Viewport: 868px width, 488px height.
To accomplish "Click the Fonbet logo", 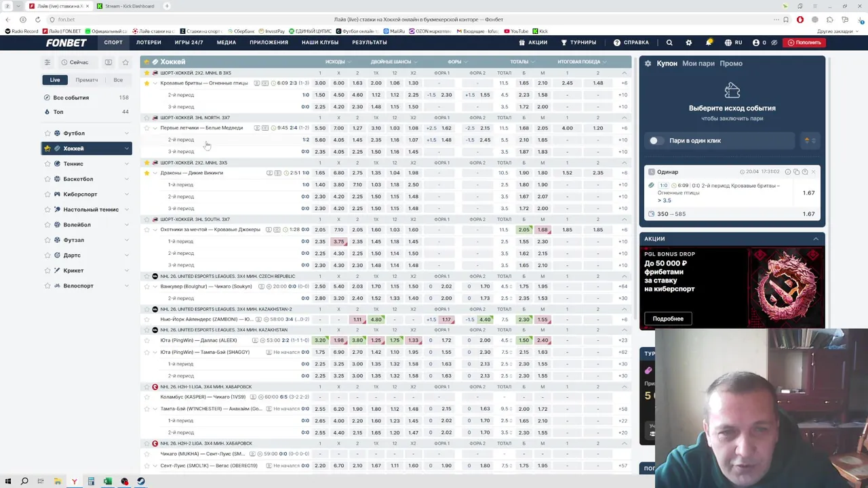I will [x=66, y=42].
